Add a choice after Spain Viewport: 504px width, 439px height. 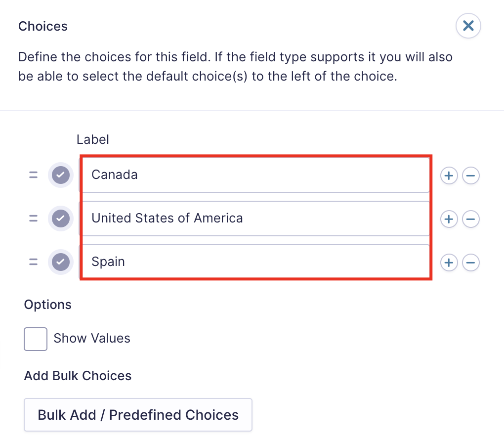coord(449,262)
